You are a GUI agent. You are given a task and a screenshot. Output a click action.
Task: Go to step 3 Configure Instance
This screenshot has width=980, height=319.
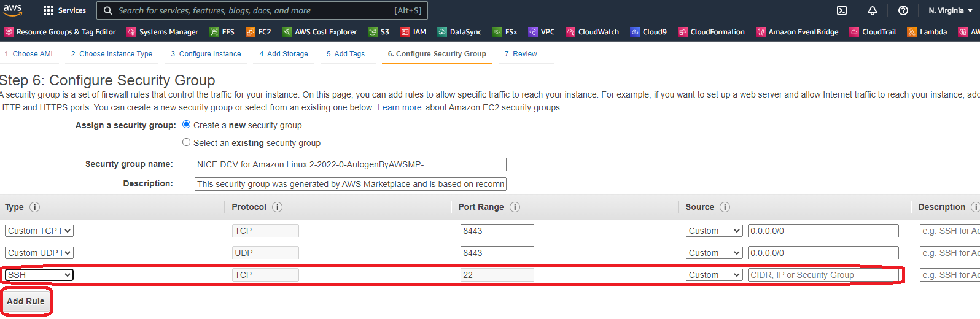pos(206,54)
